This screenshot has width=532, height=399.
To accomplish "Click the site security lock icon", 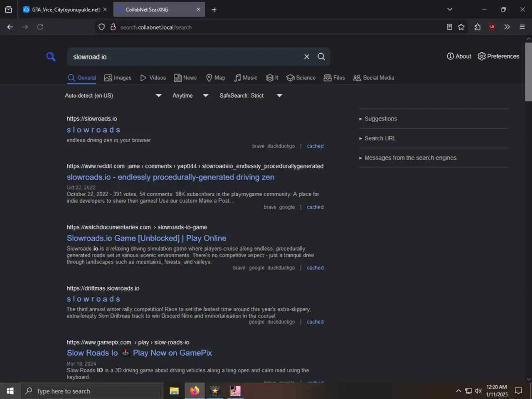I will coord(113,27).
